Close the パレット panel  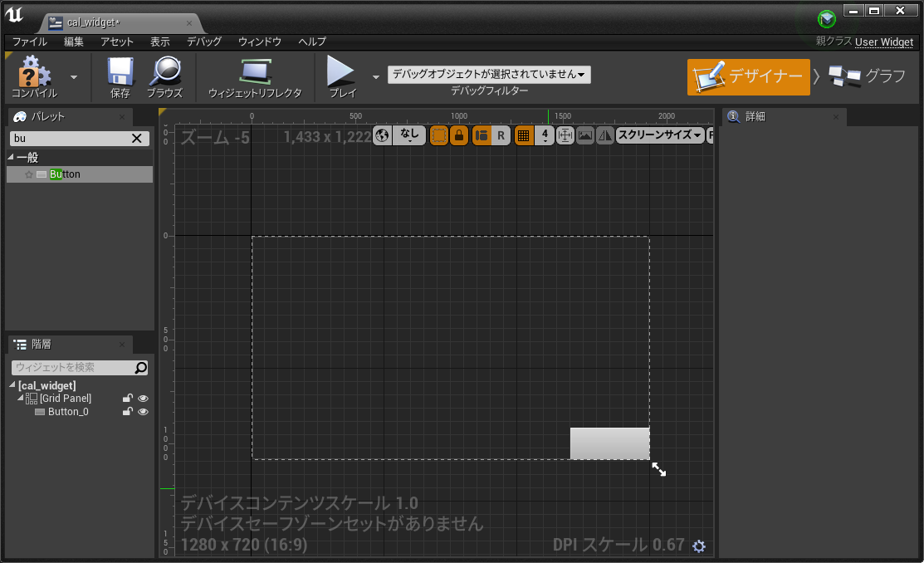122,117
